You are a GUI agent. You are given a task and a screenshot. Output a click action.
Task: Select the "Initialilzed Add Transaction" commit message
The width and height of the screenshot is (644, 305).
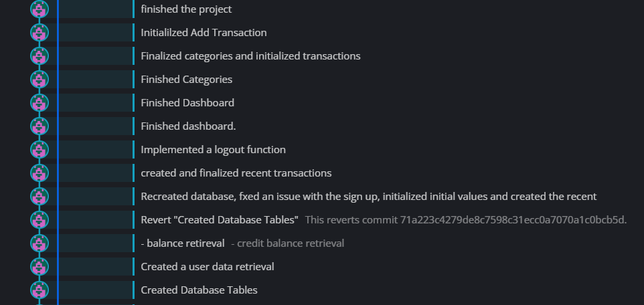coord(204,33)
